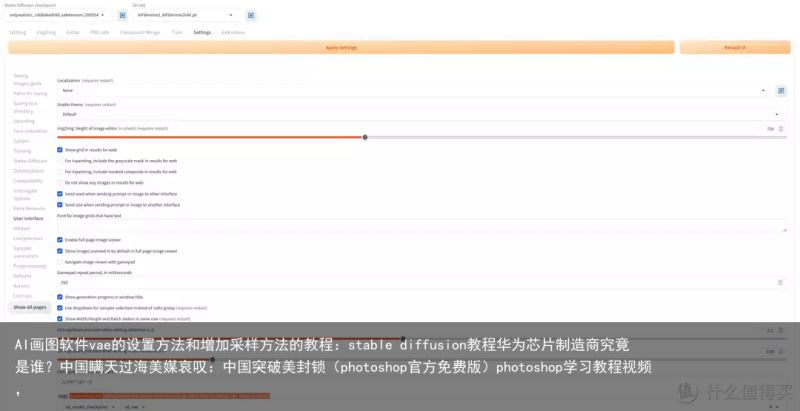This screenshot has height=411, width=800.
Task: Open the Postprocessing settings page
Action: 30,266
